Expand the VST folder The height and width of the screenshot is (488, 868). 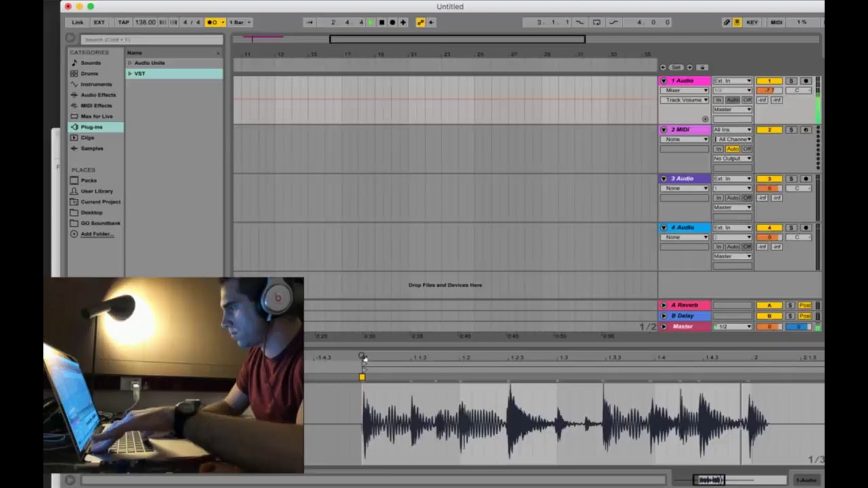point(130,73)
